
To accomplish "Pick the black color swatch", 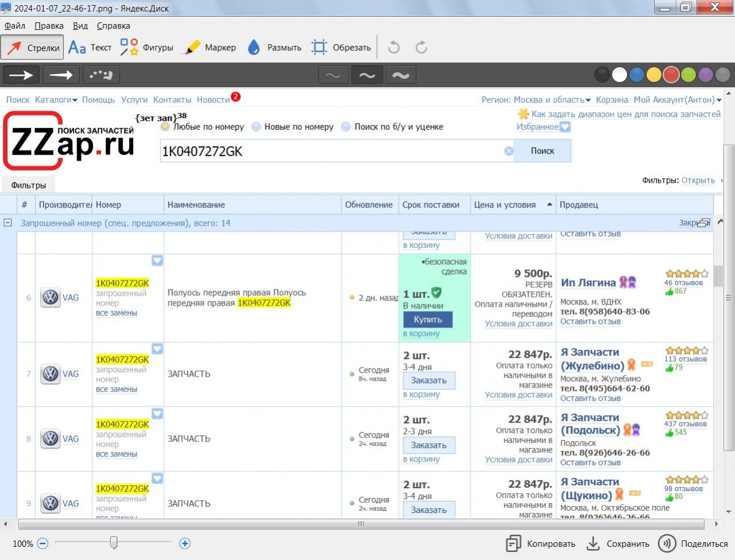I will (x=602, y=75).
